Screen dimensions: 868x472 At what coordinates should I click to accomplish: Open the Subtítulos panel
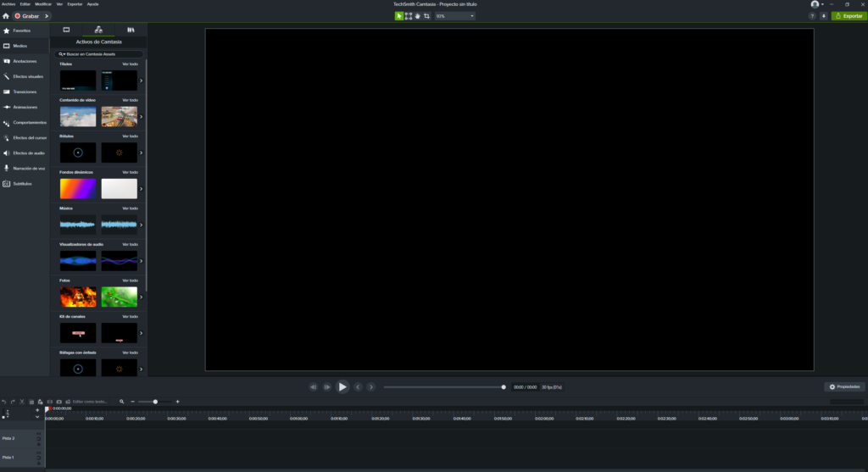point(25,184)
